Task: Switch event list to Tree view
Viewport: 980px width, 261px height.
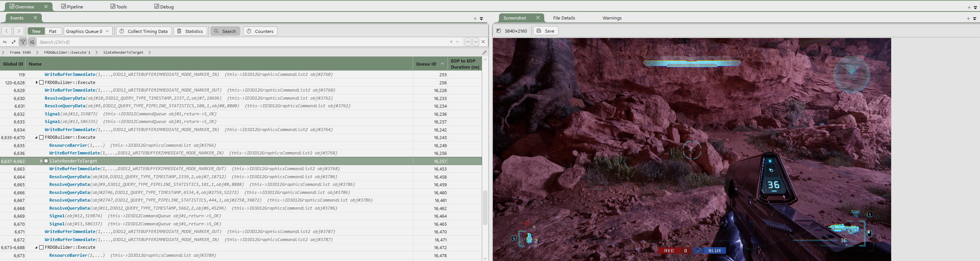Action: pos(36,31)
